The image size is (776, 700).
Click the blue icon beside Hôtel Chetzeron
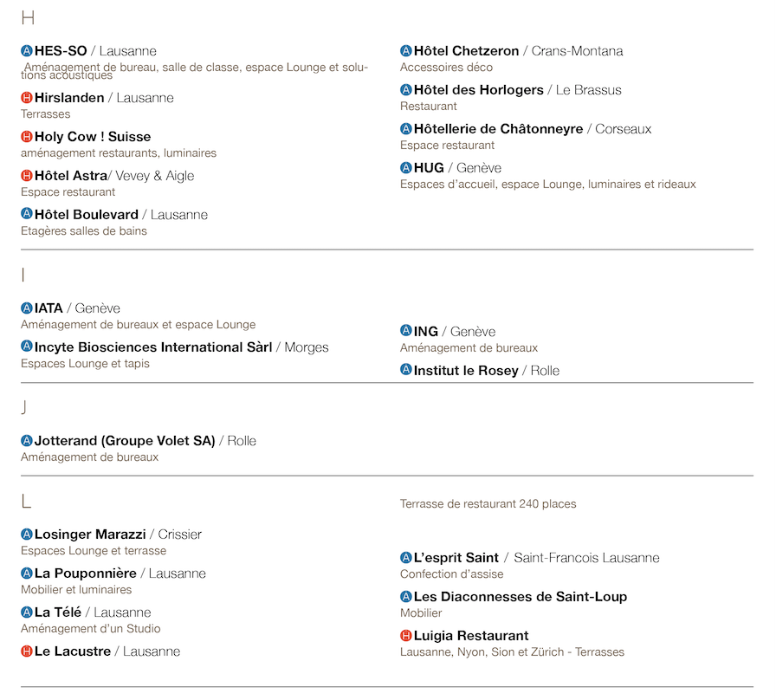pyautogui.click(x=406, y=50)
